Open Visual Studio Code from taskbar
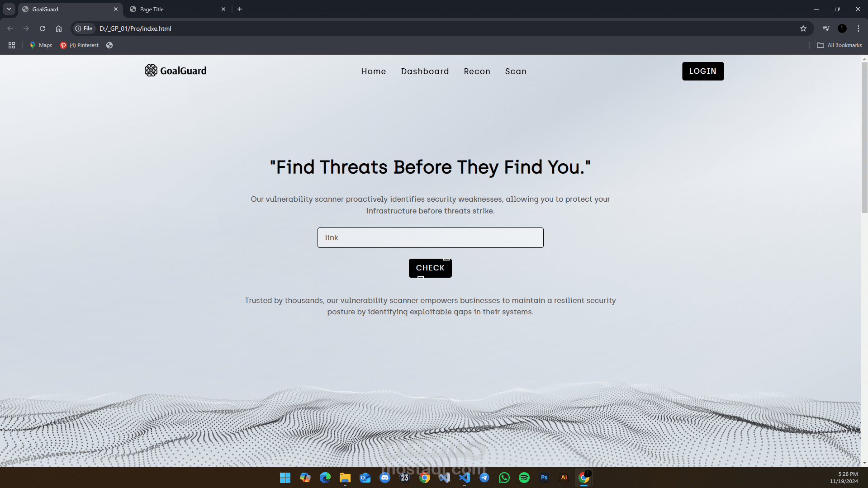The height and width of the screenshot is (488, 868). [465, 478]
